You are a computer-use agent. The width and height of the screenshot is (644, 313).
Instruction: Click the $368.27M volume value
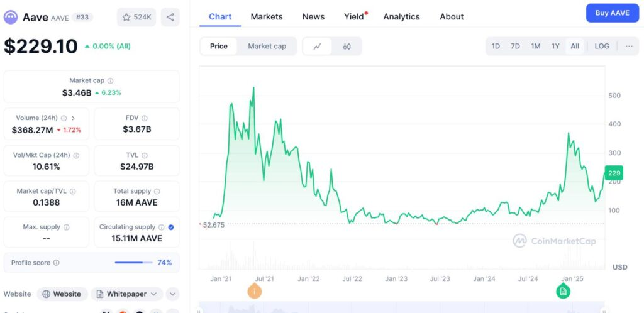click(33, 130)
